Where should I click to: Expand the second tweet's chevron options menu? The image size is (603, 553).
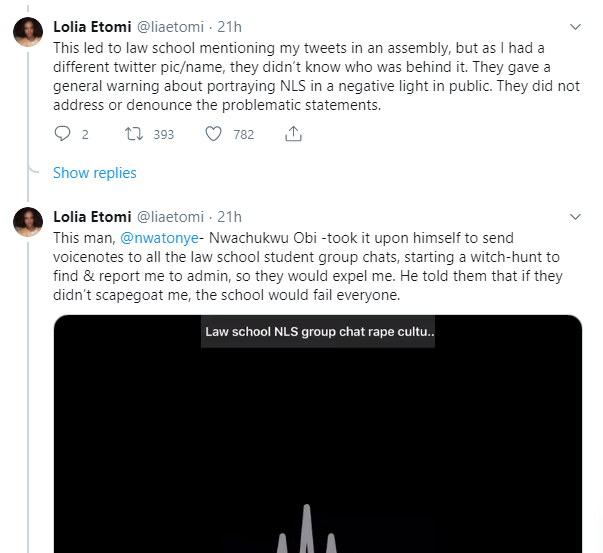575,217
